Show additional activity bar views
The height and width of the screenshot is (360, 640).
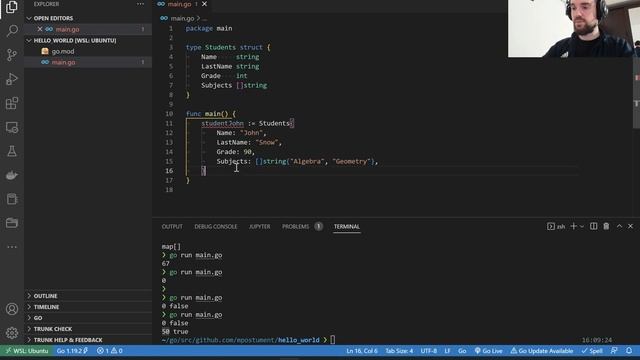coord(12,247)
